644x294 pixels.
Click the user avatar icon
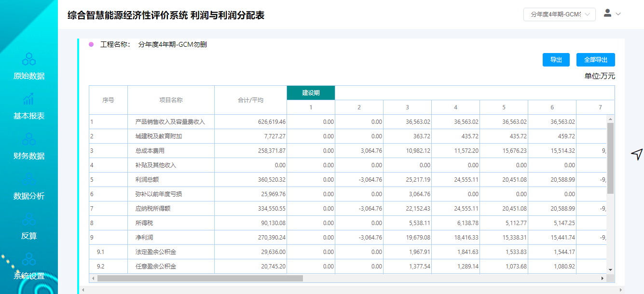coord(608,13)
